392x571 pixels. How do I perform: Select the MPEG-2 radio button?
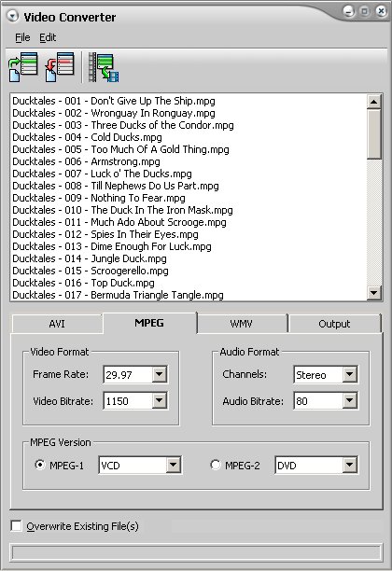point(216,465)
